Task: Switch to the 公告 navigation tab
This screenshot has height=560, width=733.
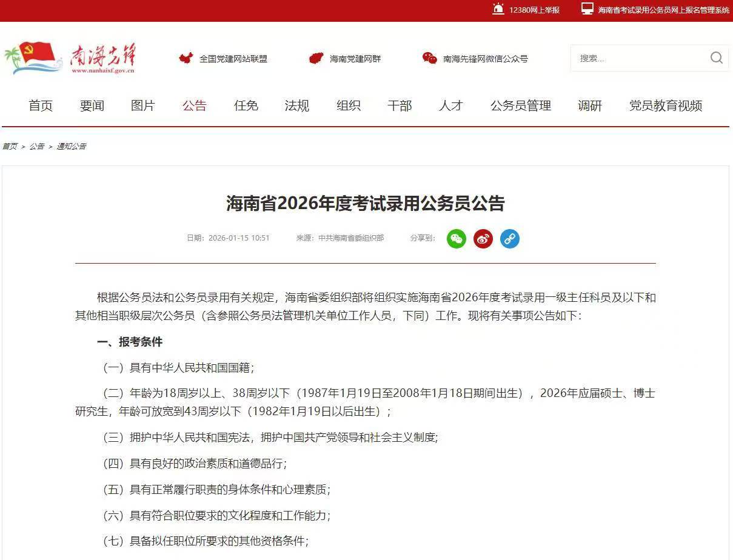Action: [194, 105]
